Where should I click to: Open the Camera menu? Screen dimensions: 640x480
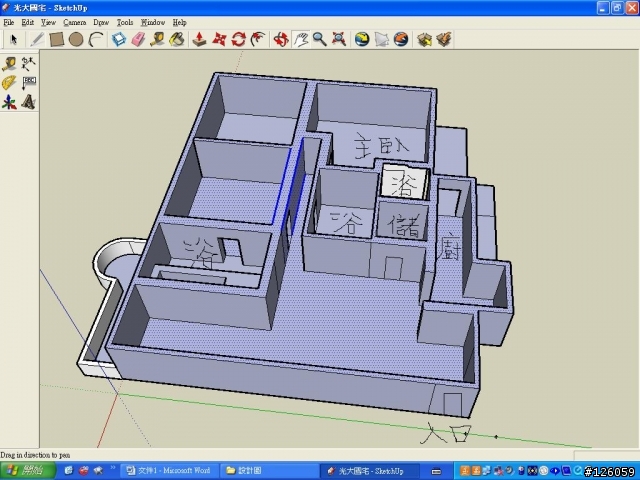click(75, 22)
